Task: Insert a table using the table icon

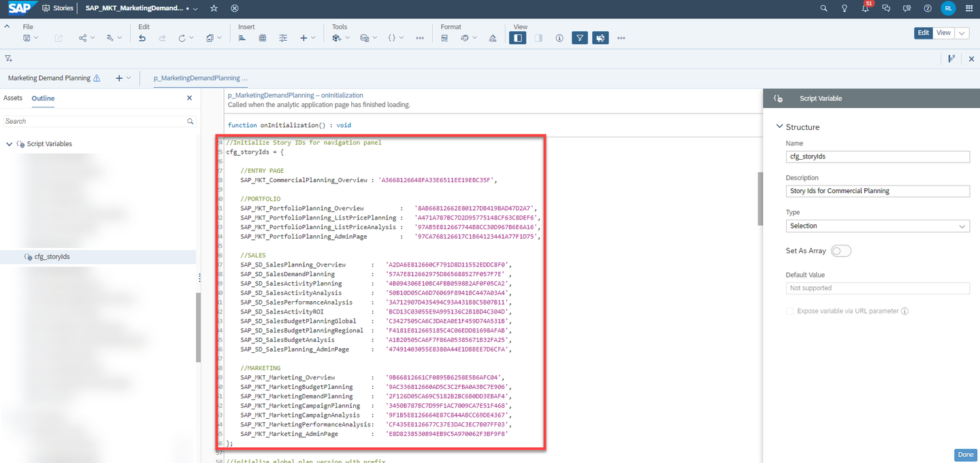Action: tap(263, 38)
